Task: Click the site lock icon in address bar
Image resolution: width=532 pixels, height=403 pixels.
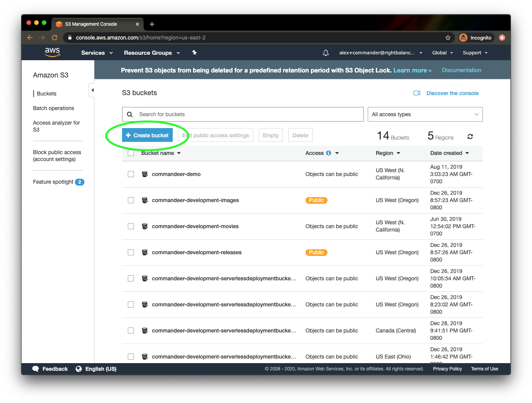Action: [x=70, y=38]
